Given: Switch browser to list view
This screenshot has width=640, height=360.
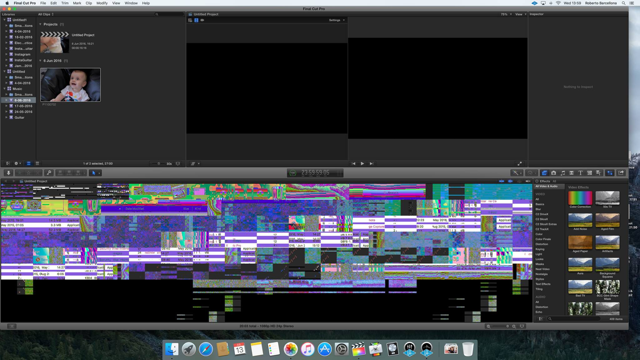Looking at the screenshot, I should (x=37, y=164).
